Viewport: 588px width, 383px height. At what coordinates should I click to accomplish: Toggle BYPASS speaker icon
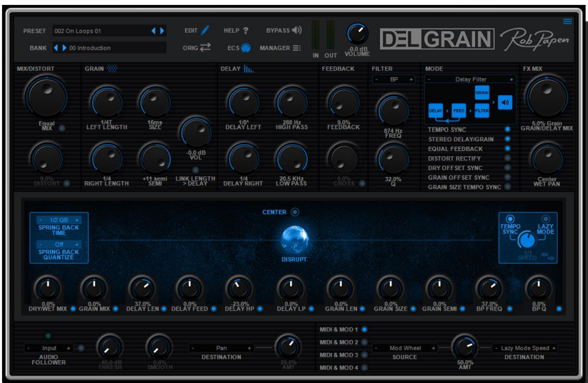[x=296, y=30]
